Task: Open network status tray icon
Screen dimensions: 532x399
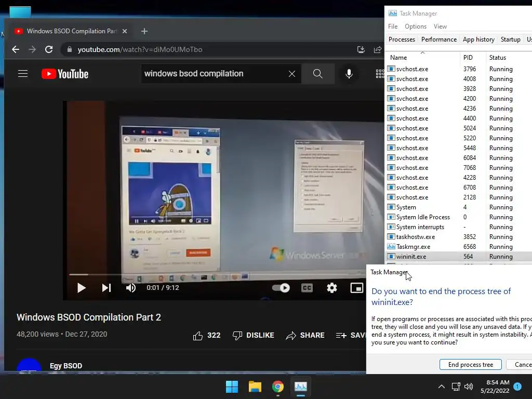Action: [456, 387]
